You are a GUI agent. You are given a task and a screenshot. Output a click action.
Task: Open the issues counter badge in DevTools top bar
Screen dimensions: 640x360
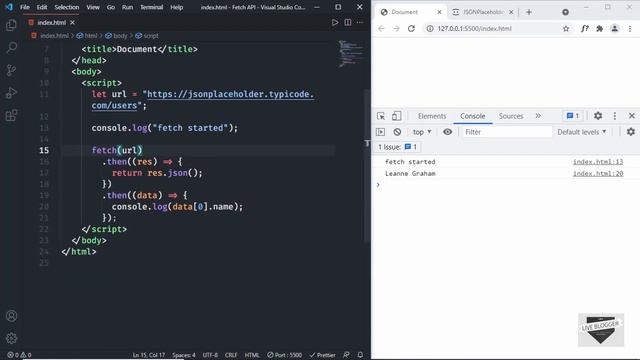tap(573, 116)
